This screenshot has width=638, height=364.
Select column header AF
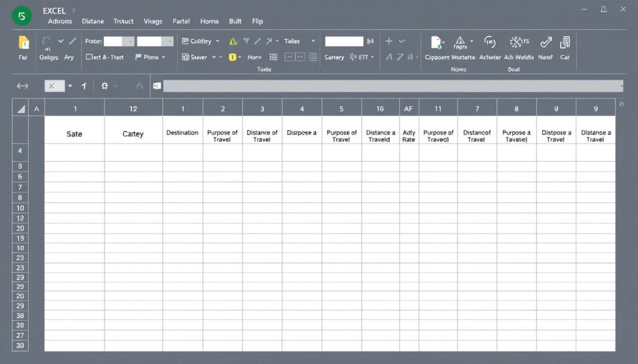[409, 108]
